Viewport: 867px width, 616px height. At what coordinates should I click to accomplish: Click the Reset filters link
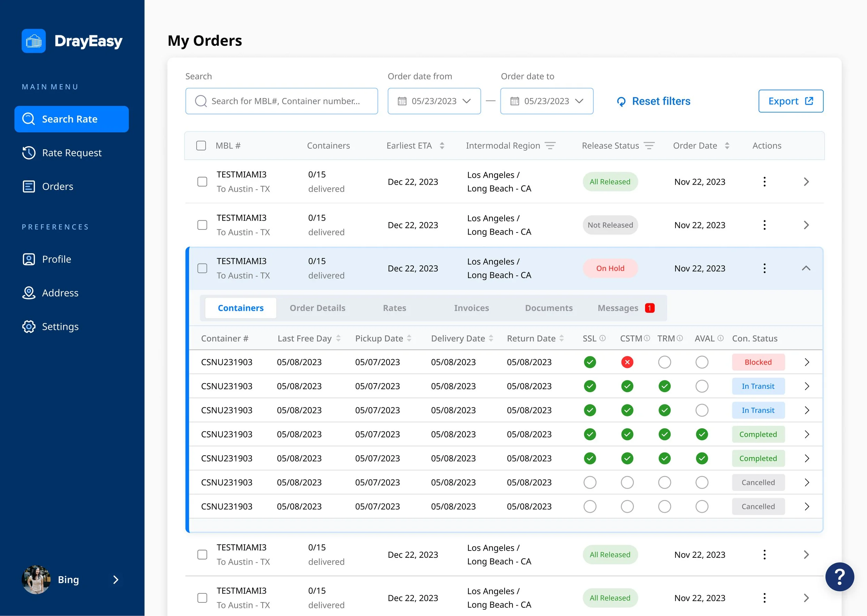coord(653,101)
